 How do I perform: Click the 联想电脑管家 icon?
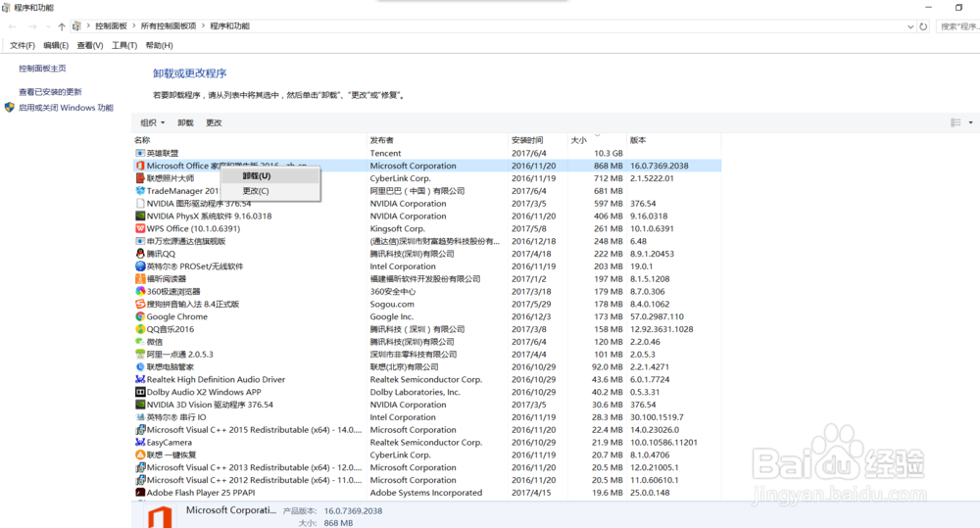click(x=140, y=366)
